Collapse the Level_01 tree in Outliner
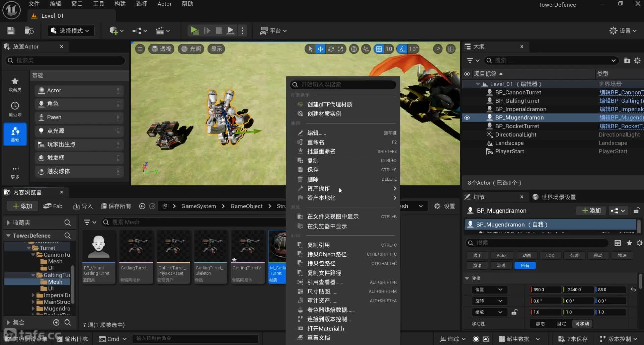Image resolution: width=644 pixels, height=345 pixels. pos(478,84)
